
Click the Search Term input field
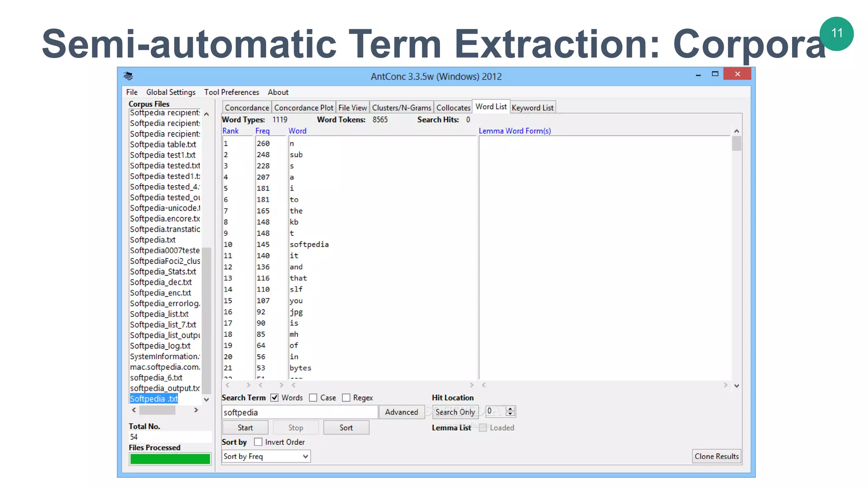click(300, 412)
